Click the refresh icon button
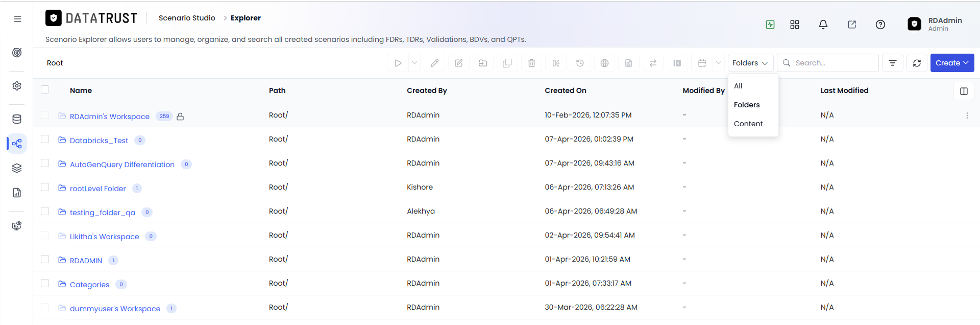The height and width of the screenshot is (325, 980). pos(917,63)
